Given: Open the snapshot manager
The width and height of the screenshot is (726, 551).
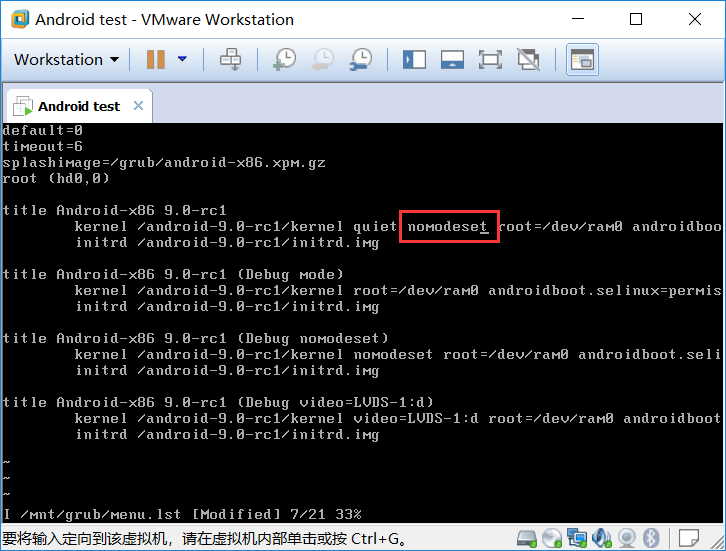Looking at the screenshot, I should pos(361,60).
